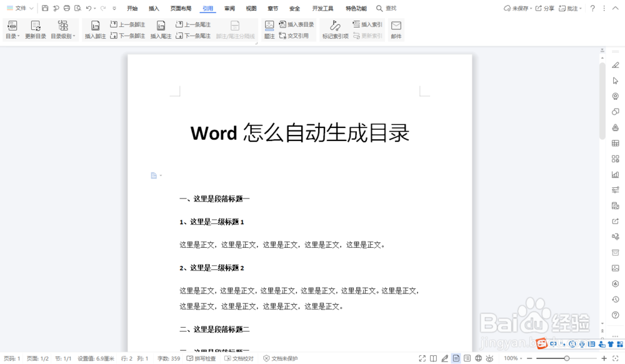Toggle full screen view icon in status bar
Viewport: 625px width, 364px height.
coord(422,358)
